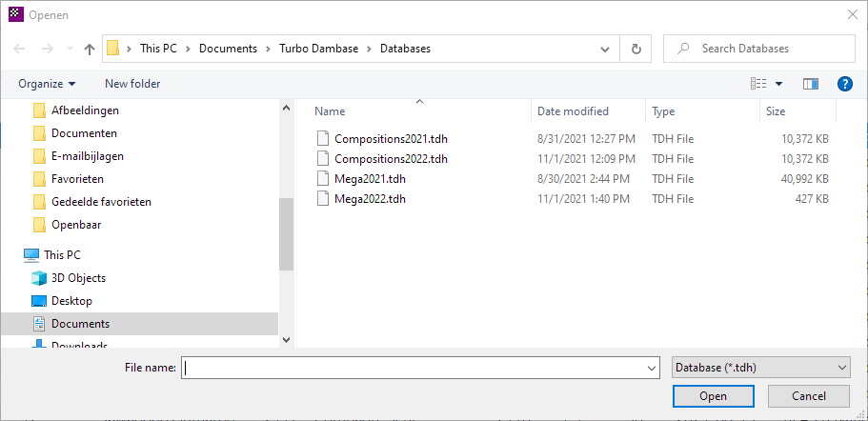Viewport: 868px width, 421px height.
Task: Select the Mega2021.tdh file
Action: click(371, 179)
